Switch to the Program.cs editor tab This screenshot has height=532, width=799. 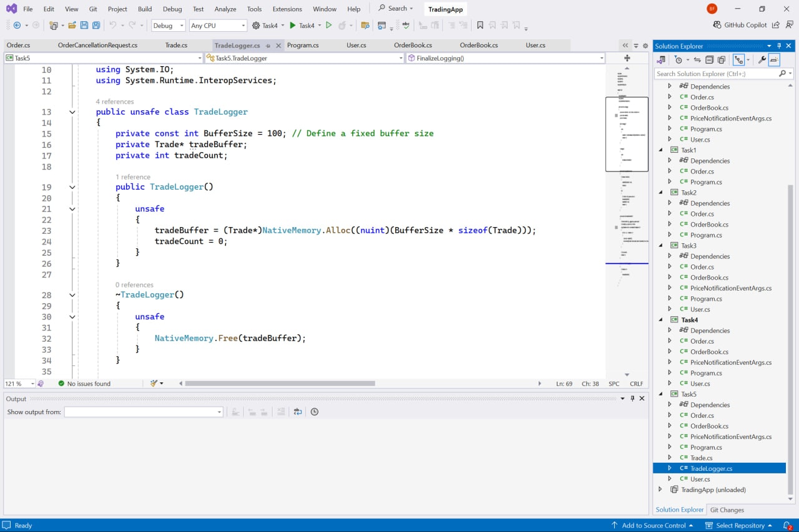303,46
